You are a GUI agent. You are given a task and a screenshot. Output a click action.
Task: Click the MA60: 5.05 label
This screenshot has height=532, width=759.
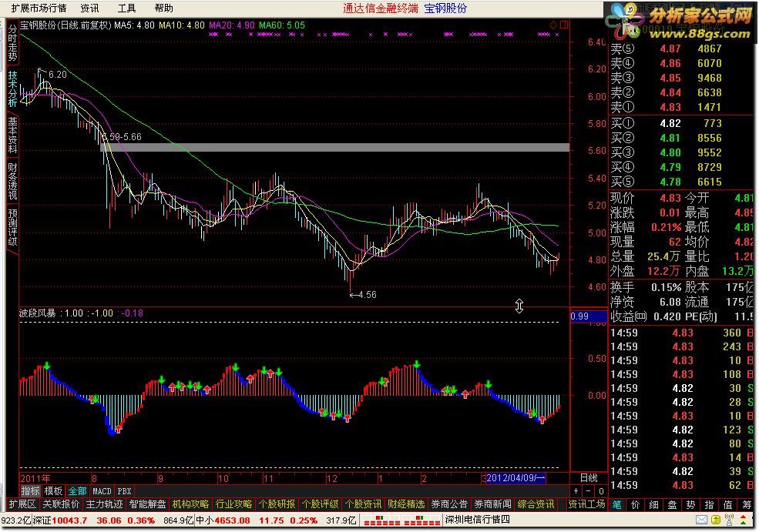(x=282, y=25)
